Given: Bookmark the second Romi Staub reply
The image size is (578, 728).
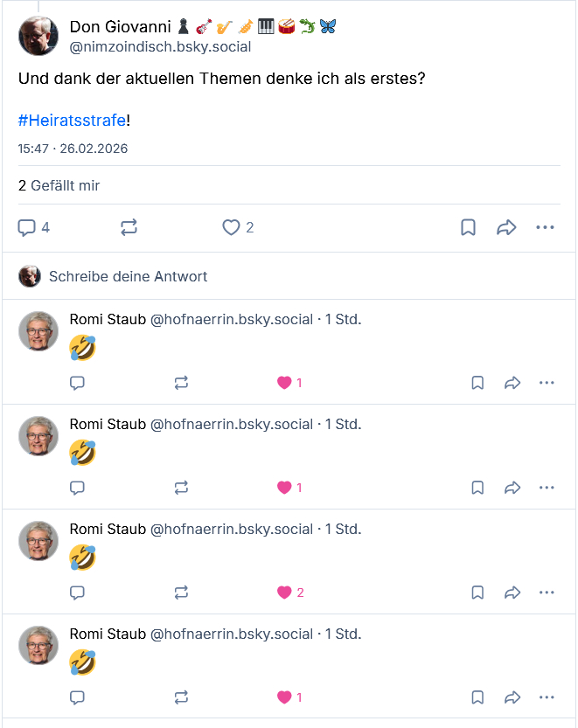Looking at the screenshot, I should pos(477,488).
